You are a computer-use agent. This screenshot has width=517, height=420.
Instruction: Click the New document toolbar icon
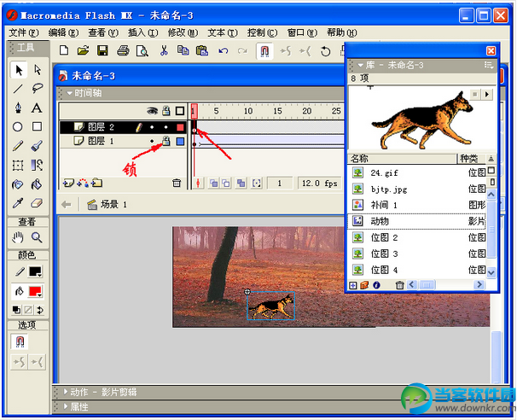tap(64, 51)
